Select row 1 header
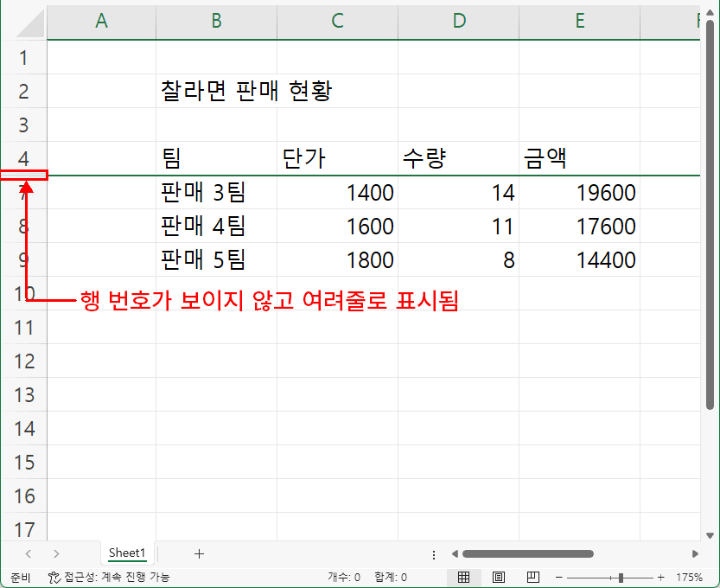Screen dimensions: 720x588 (23, 57)
